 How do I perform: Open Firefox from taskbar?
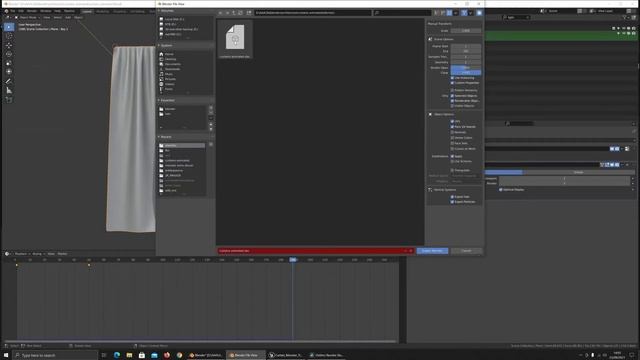point(167,355)
